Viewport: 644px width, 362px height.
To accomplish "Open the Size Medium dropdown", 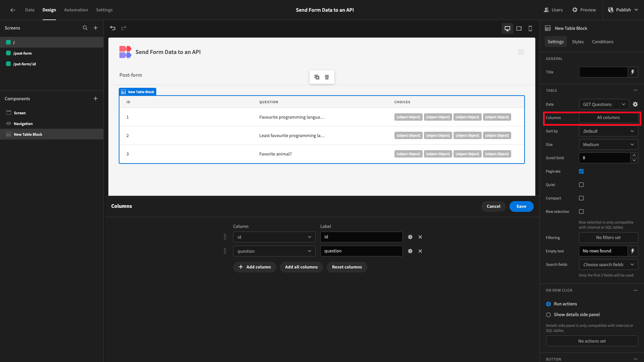I will click(x=608, y=144).
